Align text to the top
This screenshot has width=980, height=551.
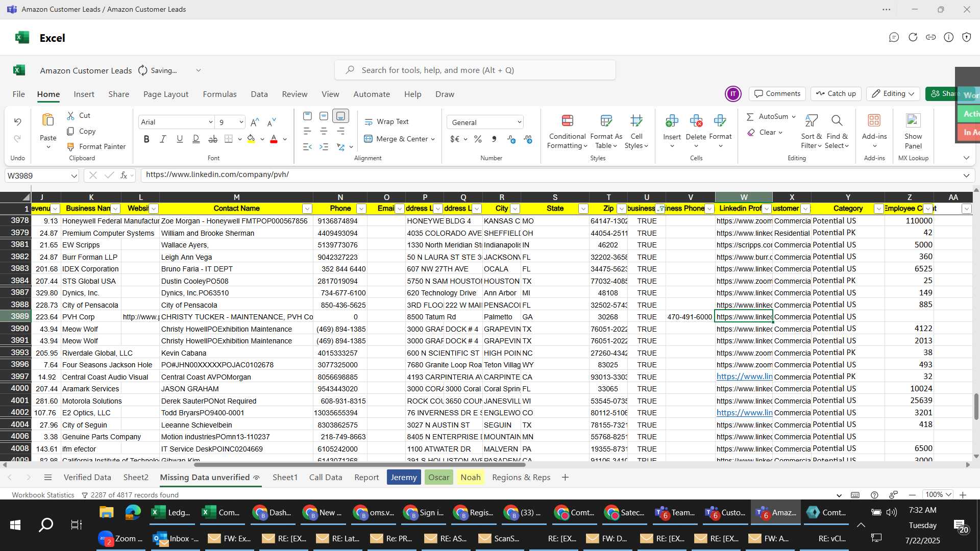[x=307, y=116]
